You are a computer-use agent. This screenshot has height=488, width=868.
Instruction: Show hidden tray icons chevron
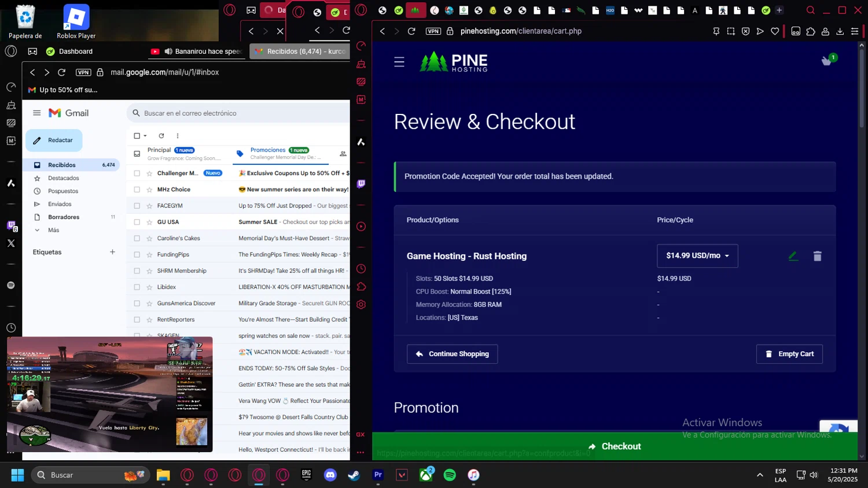pos(759,475)
